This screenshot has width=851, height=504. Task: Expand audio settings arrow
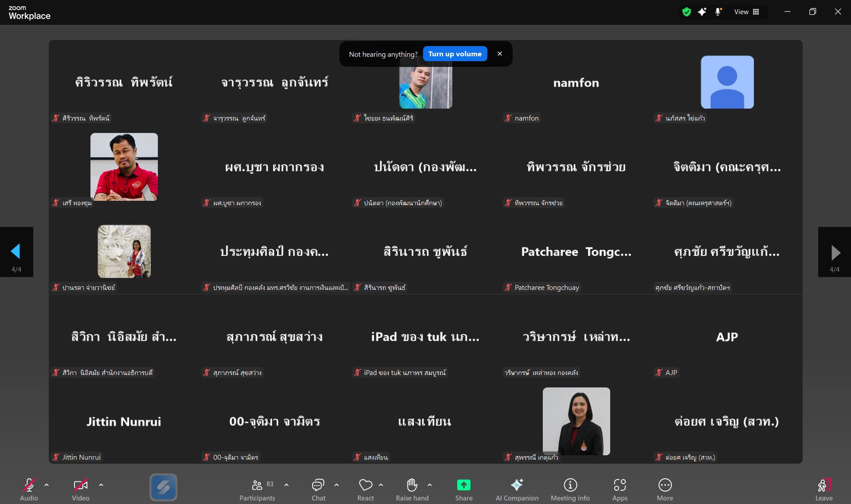(47, 485)
